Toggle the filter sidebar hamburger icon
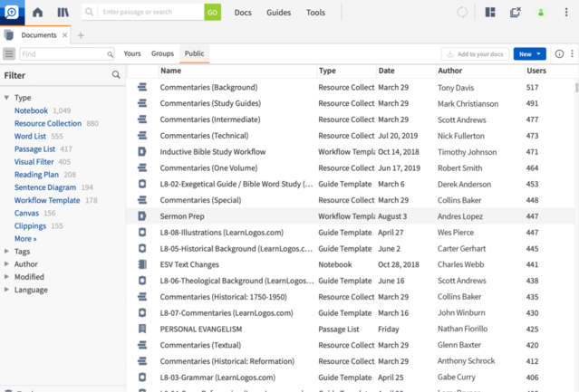This screenshot has width=579, height=392. (9, 54)
